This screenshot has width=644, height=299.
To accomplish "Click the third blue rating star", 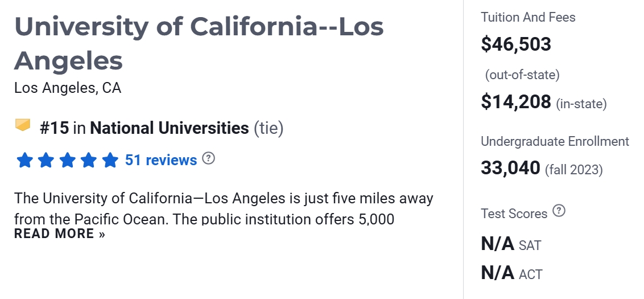I will (67, 161).
